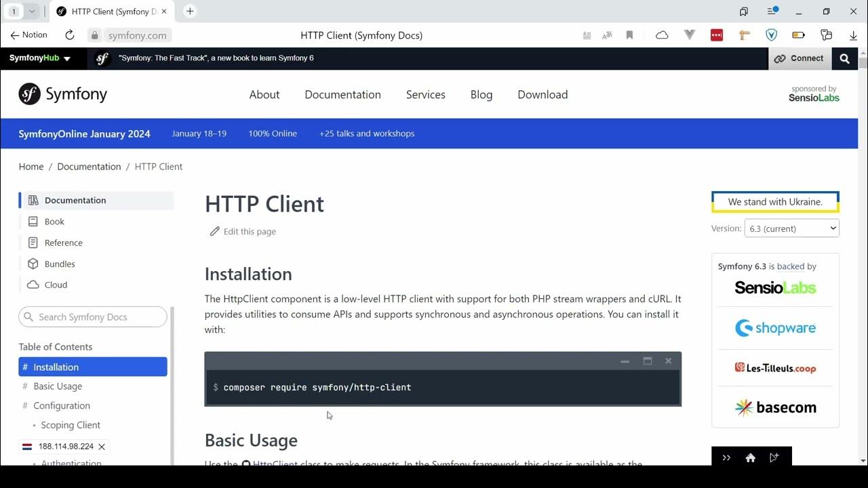Select Documentation in the sidebar
This screenshot has height=488, width=868.
(x=96, y=200)
